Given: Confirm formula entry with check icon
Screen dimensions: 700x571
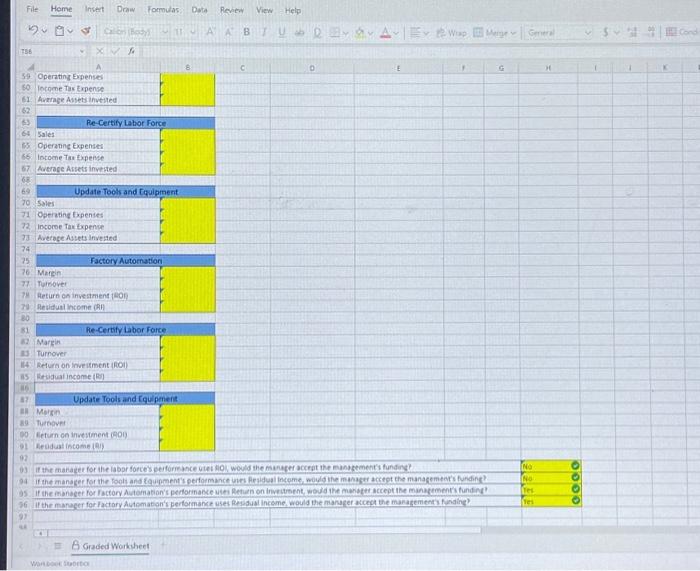Looking at the screenshot, I should (x=116, y=51).
